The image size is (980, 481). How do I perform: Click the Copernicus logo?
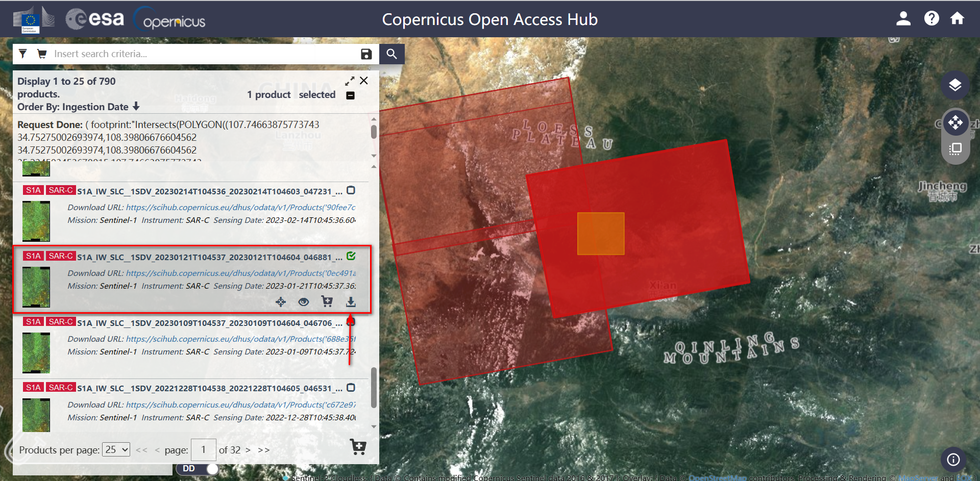point(169,19)
